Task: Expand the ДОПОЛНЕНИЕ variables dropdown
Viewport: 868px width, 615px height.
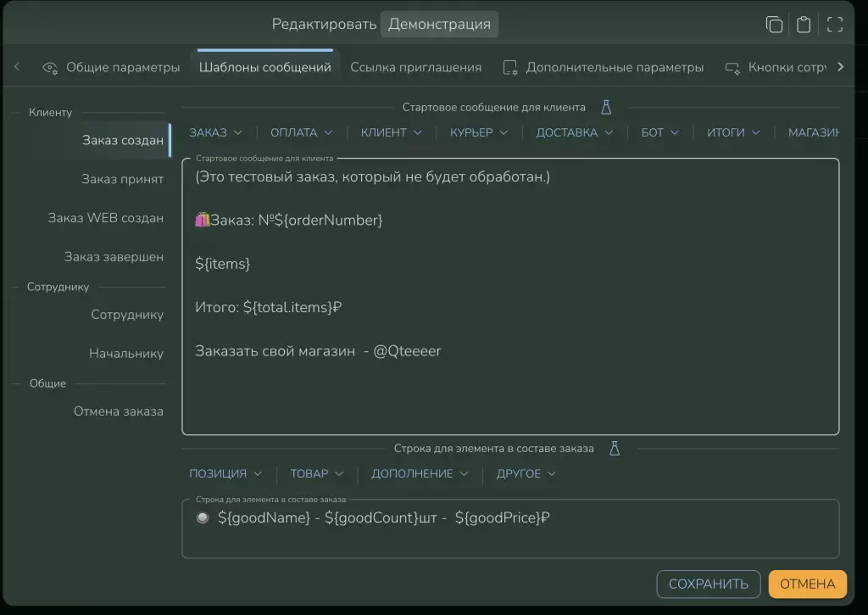Action: pos(420,473)
